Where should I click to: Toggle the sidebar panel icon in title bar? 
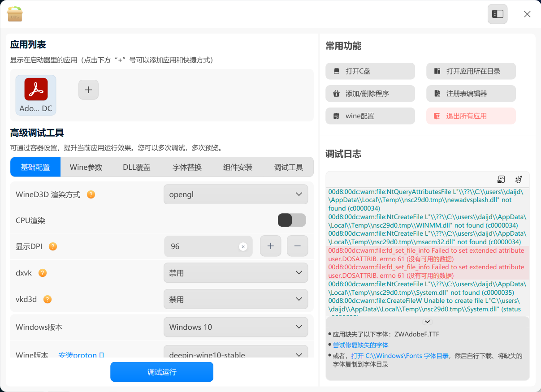[498, 14]
